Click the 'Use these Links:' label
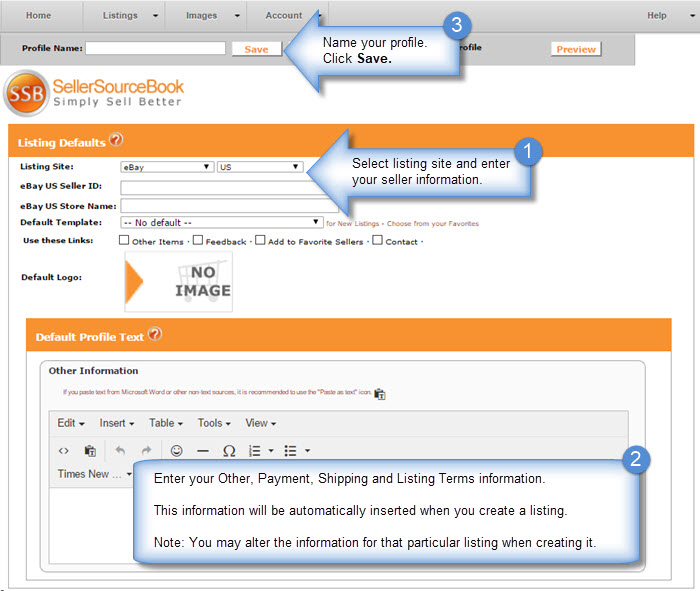This screenshot has width=700, height=591. coord(58,240)
